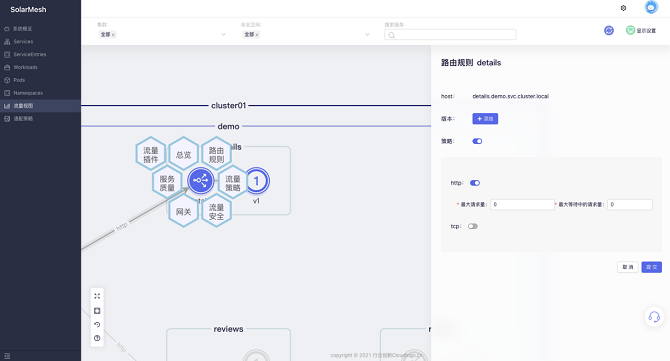The height and width of the screenshot is (361, 670).
Task: Select the 路由规则 hexagon option
Action: 216,154
